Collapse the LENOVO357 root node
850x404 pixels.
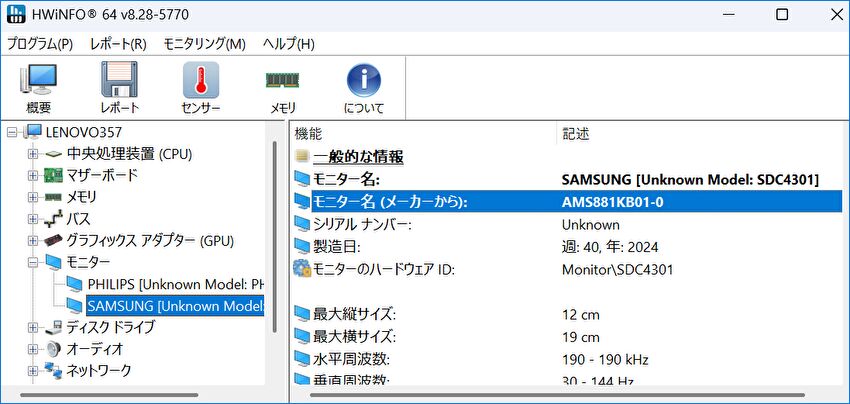[12, 132]
